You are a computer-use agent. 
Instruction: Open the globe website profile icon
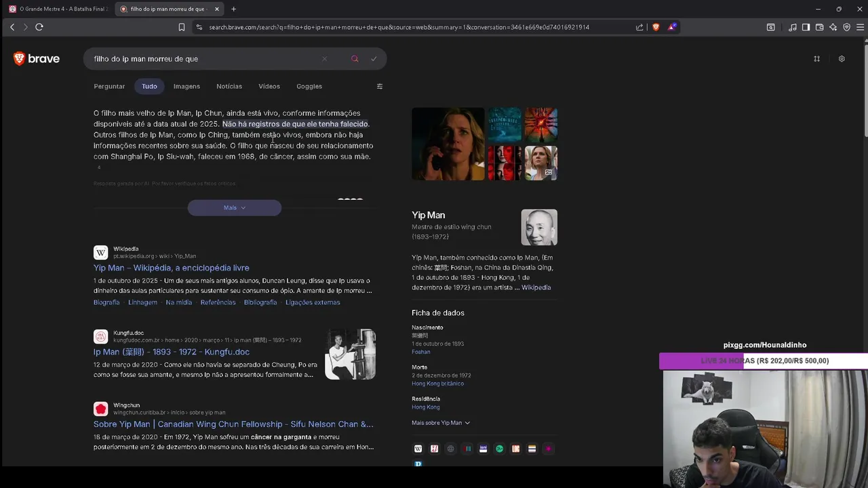[450, 449]
